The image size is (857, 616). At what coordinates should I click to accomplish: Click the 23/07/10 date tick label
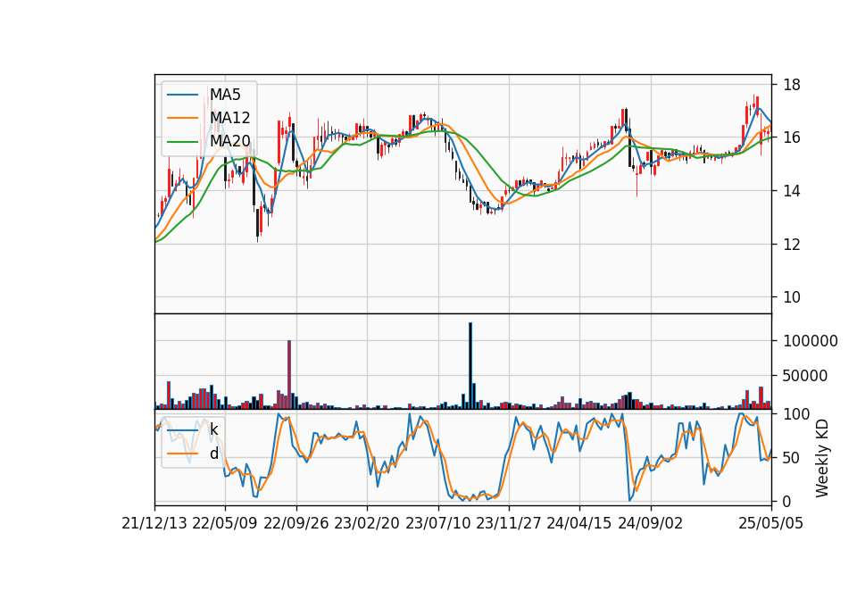point(437,523)
